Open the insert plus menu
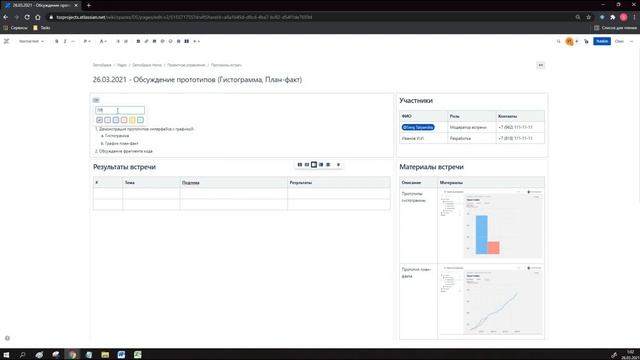The height and width of the screenshot is (360, 640). point(196,41)
